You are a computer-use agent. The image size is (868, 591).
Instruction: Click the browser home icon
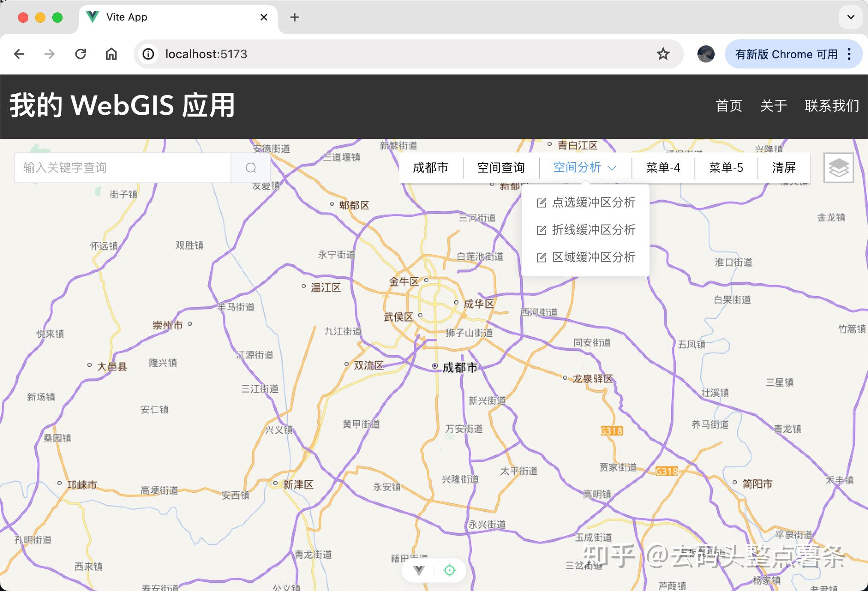point(111,54)
